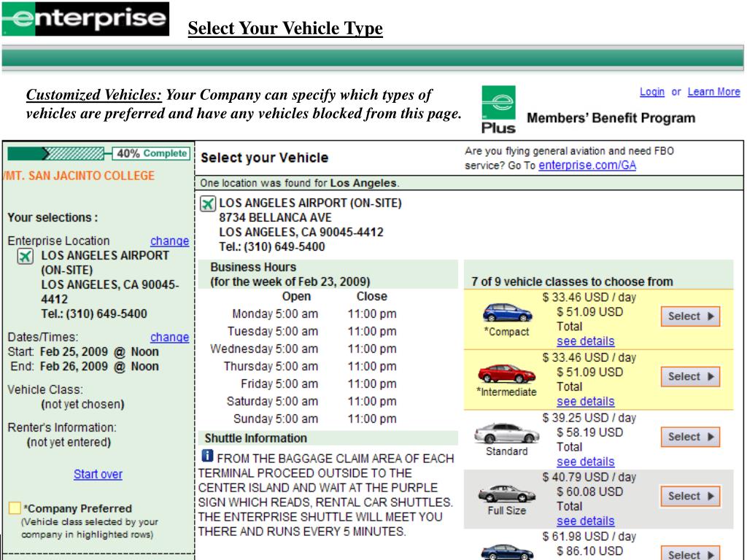The image size is (747, 560).
Task: Click the Enterprise logo
Action: tap(85, 19)
